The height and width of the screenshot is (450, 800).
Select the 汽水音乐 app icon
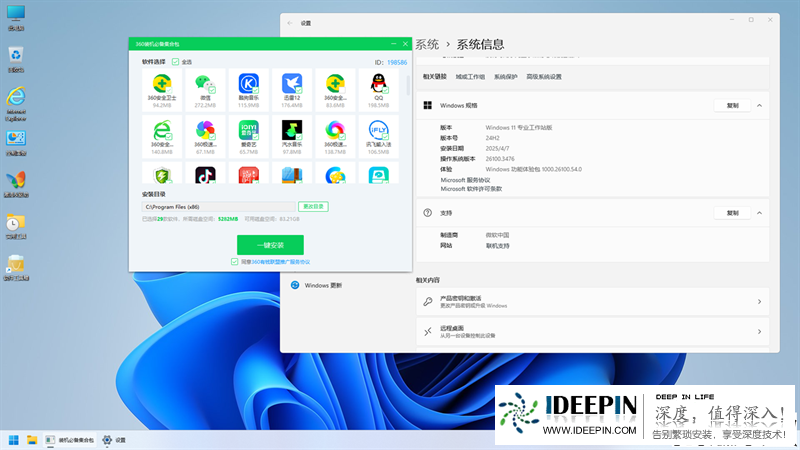[x=292, y=131]
